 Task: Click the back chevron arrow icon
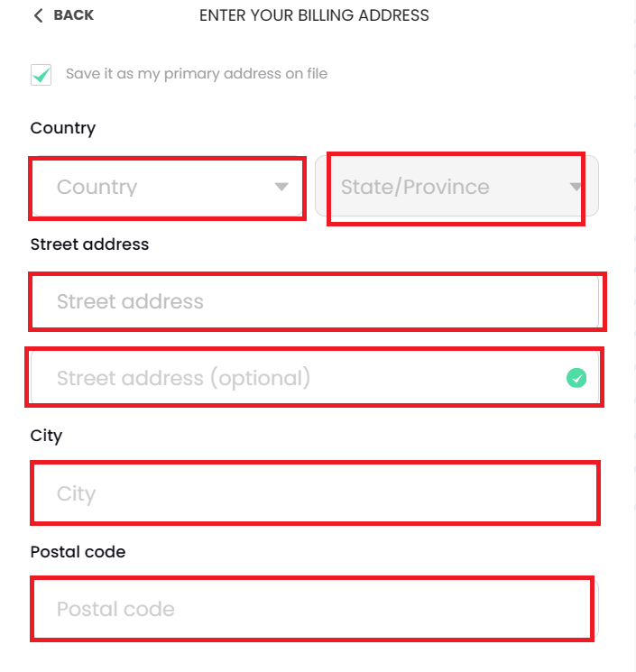[x=38, y=15]
